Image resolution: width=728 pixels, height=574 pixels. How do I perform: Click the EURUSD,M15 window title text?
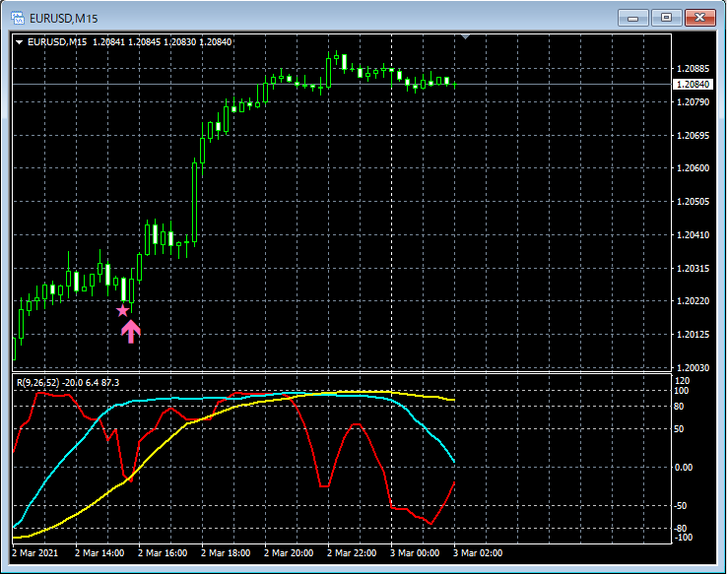pyautogui.click(x=64, y=19)
